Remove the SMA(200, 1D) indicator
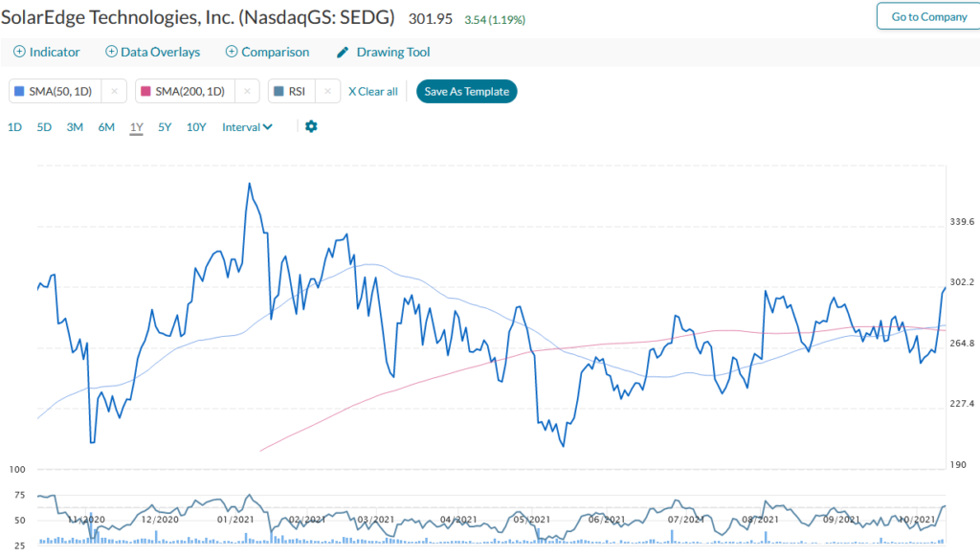The width and height of the screenshot is (980, 556). click(x=248, y=91)
